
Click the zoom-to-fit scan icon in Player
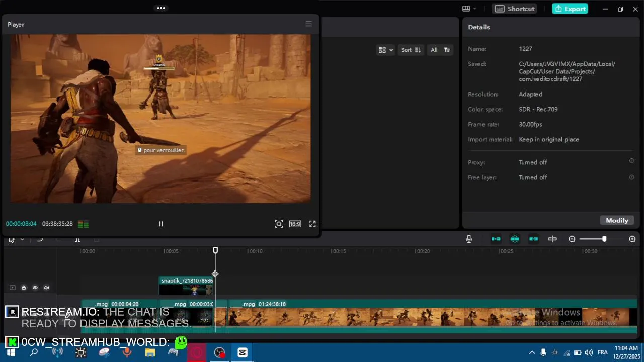click(279, 224)
